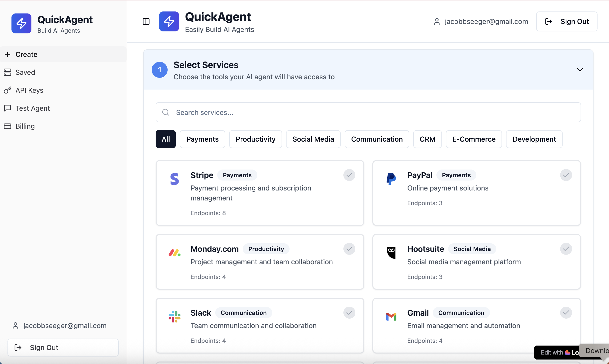Click the Stripe logo icon
This screenshot has height=364, width=609.
tap(175, 179)
